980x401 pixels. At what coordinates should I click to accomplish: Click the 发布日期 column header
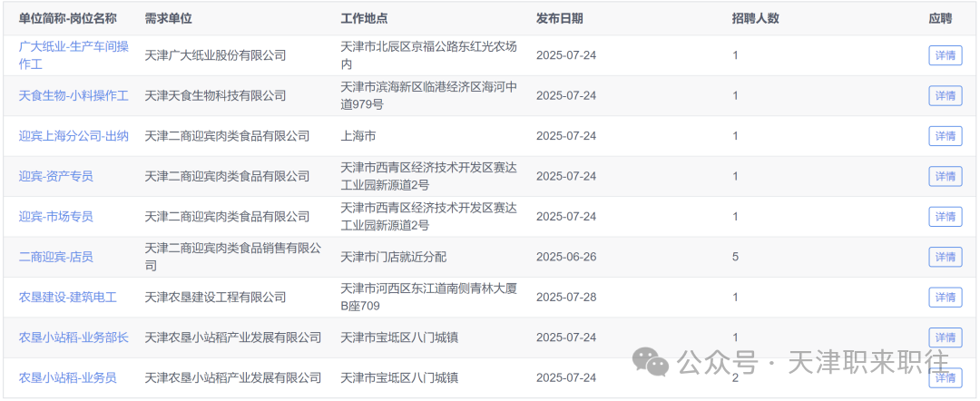point(559,18)
